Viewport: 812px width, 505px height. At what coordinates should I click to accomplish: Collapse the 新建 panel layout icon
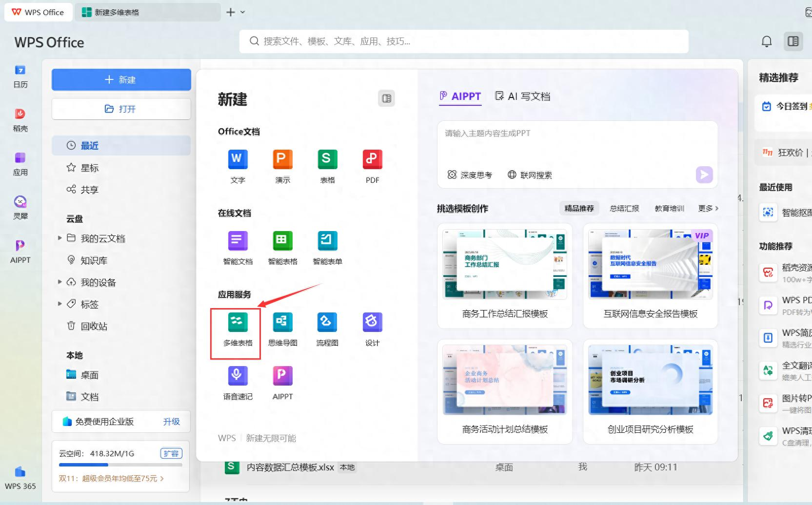click(387, 98)
